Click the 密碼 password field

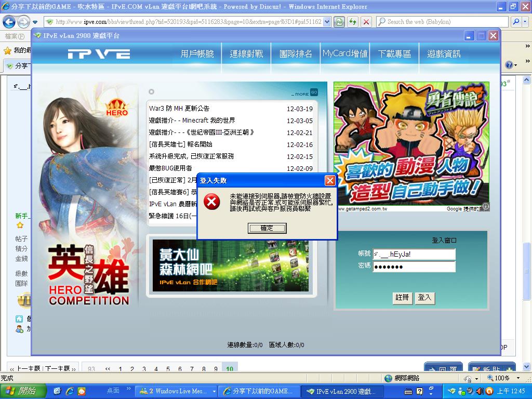point(414,267)
